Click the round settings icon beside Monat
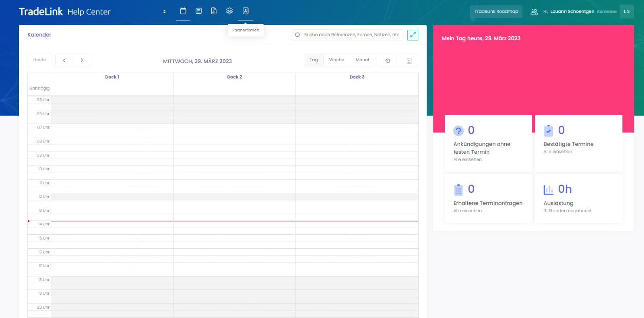The image size is (644, 318). point(388,60)
